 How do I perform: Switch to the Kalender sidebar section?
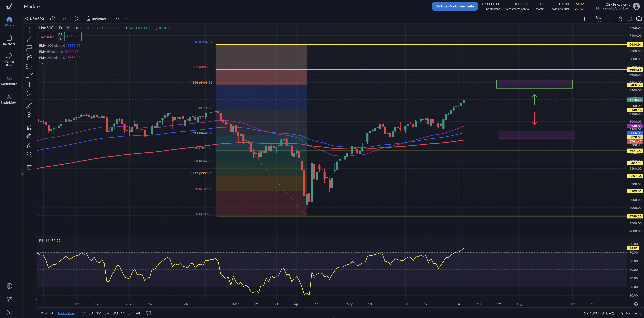point(9,40)
